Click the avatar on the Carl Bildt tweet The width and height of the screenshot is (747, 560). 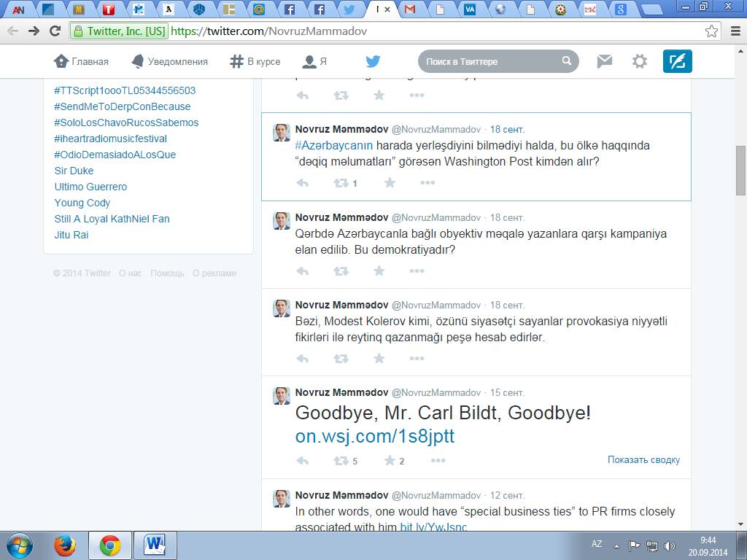[282, 396]
